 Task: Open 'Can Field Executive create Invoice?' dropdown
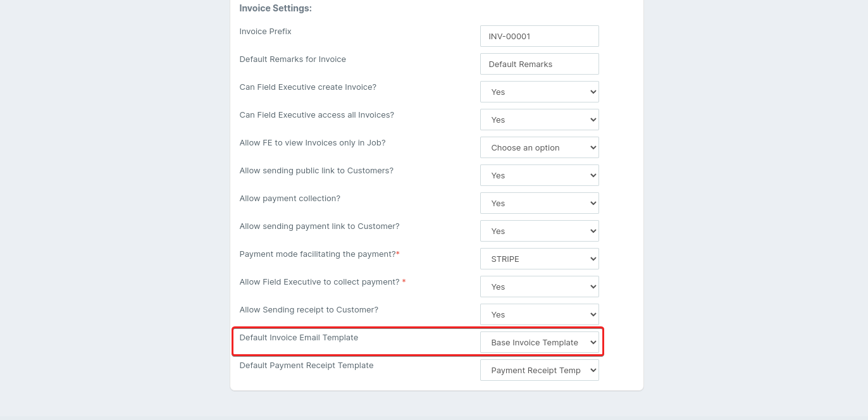(539, 92)
